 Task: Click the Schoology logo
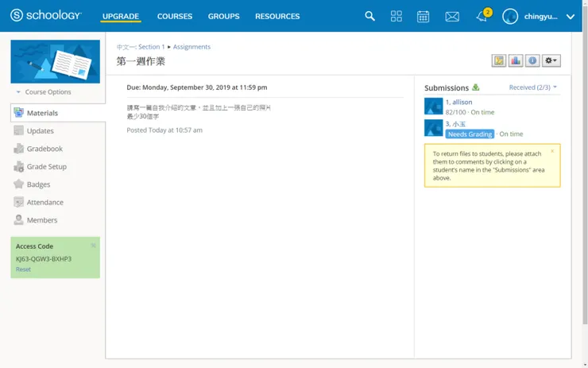point(46,15)
